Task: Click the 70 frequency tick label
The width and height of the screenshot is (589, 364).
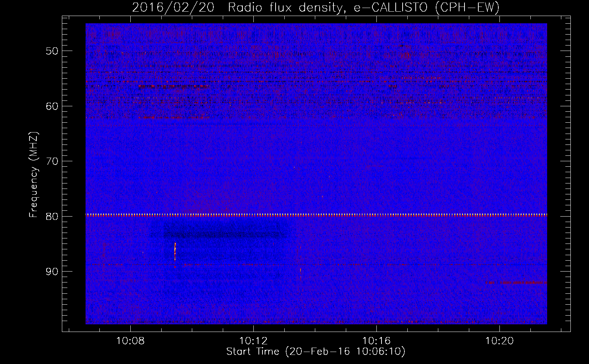Action: [x=52, y=161]
